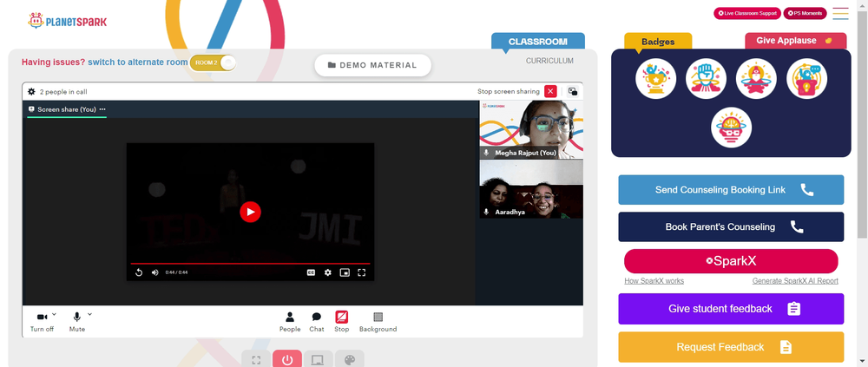Viewport: 868px width, 367px height.
Task: Select Aaradhya video thumbnail
Action: pyautogui.click(x=531, y=189)
